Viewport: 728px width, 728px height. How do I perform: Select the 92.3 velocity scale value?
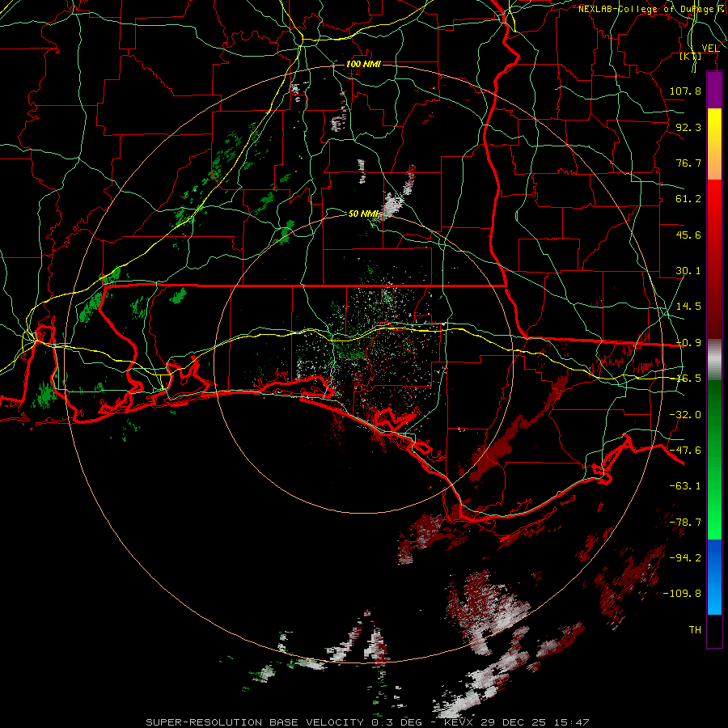point(688,127)
